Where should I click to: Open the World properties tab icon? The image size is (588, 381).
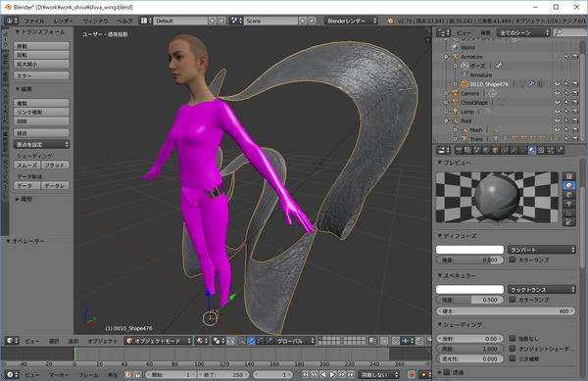coord(486,150)
